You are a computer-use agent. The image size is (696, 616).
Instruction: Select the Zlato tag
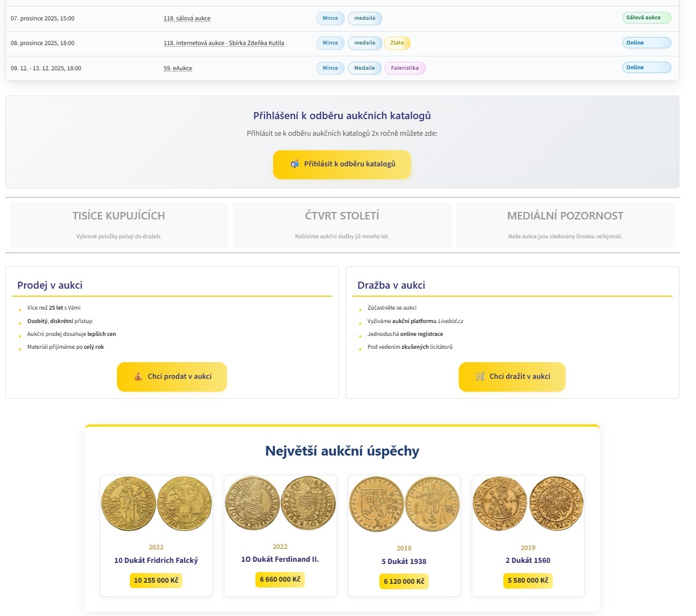[397, 43]
